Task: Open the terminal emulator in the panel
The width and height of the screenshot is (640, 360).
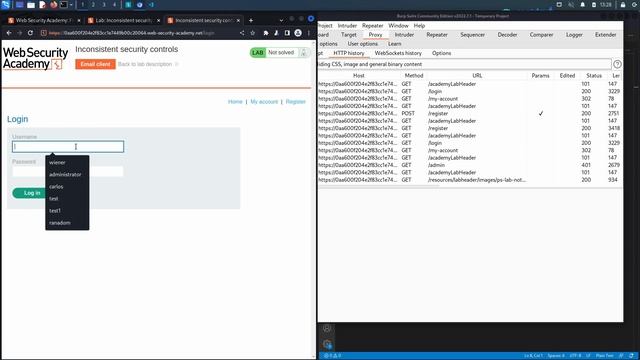Action: [64, 5]
